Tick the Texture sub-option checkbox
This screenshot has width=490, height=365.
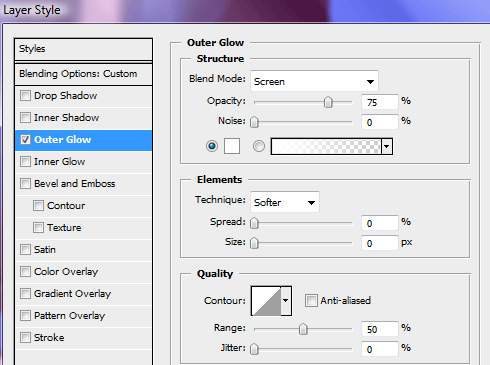click(38, 228)
